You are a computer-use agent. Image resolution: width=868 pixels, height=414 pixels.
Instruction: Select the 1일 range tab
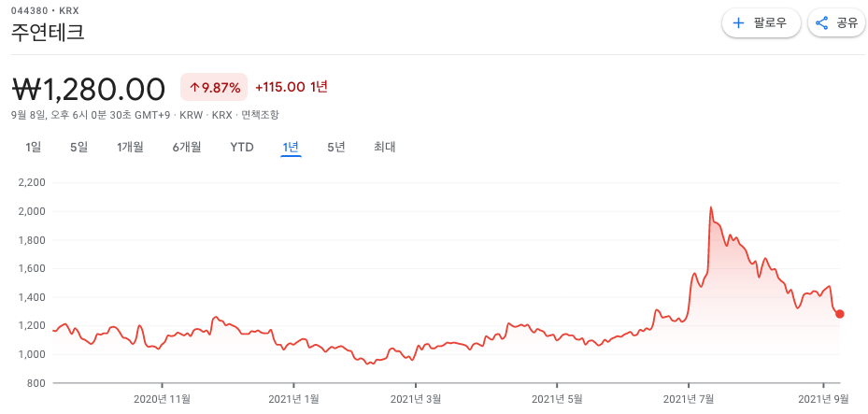pyautogui.click(x=34, y=148)
